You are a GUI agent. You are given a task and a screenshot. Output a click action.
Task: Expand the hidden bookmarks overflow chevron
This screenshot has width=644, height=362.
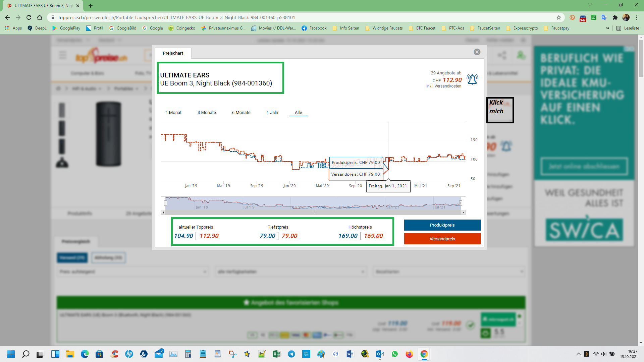click(607, 28)
